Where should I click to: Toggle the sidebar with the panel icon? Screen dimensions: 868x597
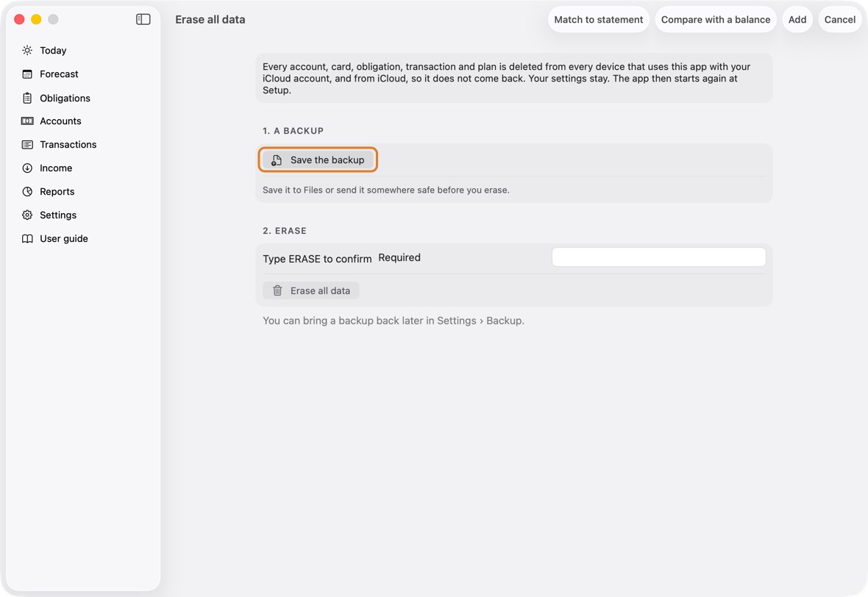pyautogui.click(x=143, y=19)
